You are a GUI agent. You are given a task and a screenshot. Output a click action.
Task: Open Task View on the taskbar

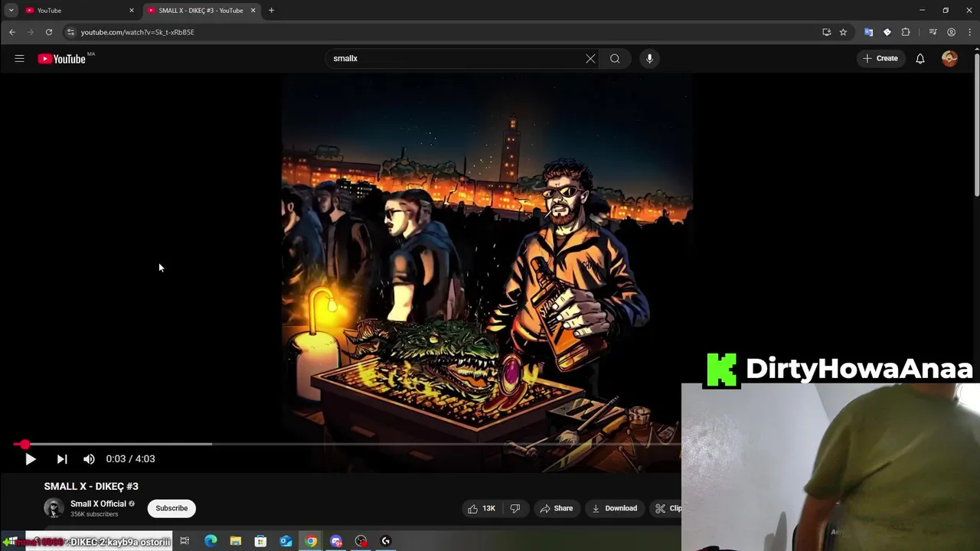point(185,541)
